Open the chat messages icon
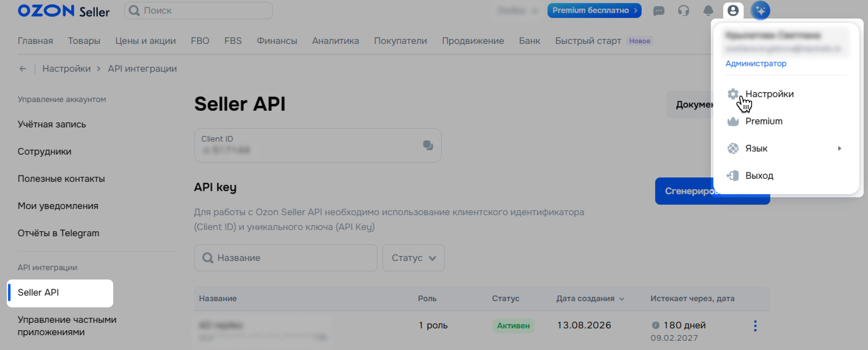 [659, 11]
